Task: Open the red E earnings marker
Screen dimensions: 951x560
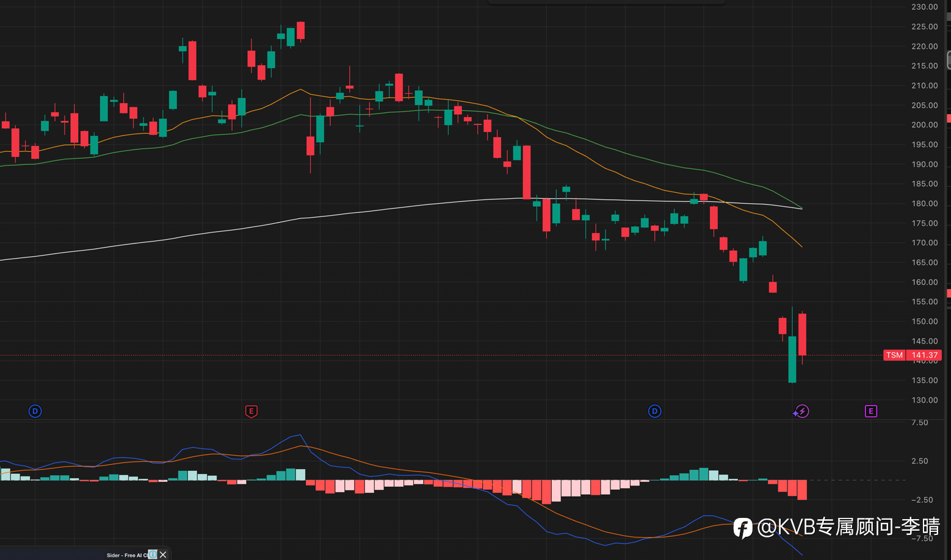Action: pyautogui.click(x=251, y=411)
